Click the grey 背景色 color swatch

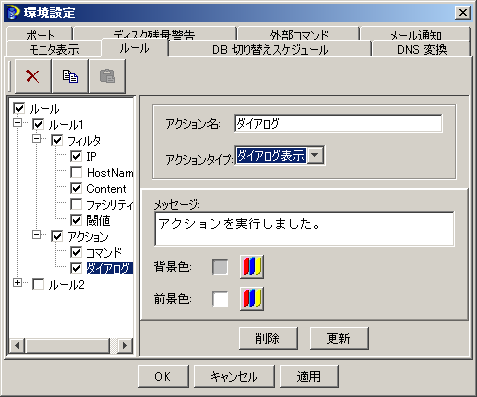tap(220, 267)
